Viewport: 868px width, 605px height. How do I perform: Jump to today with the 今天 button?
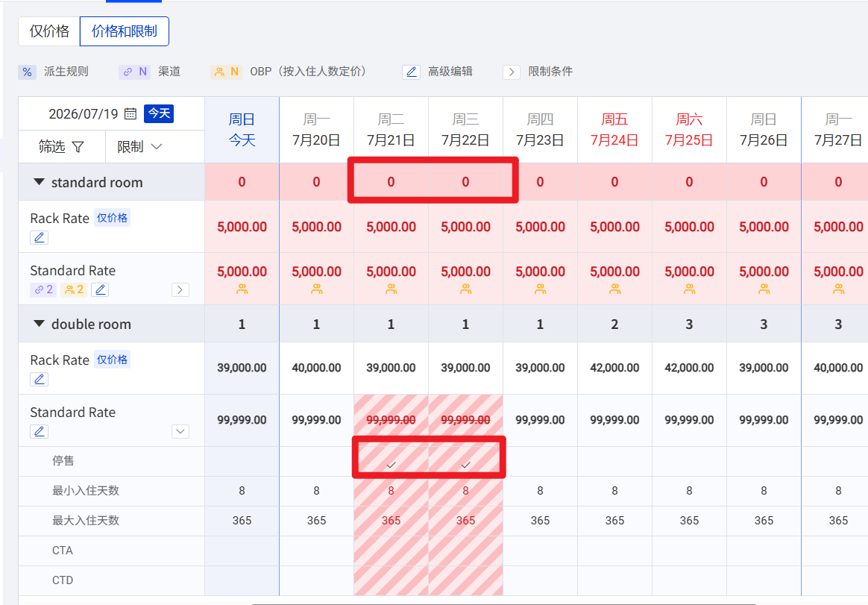[159, 113]
